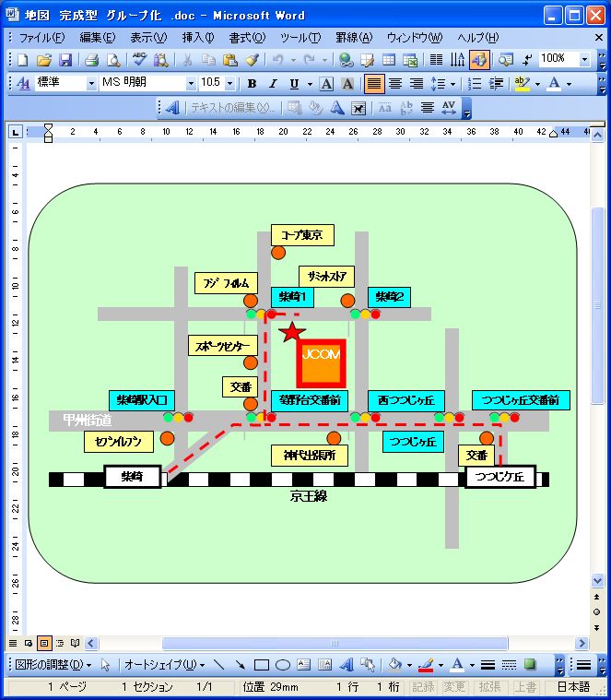Screen dimensions: 611x700
Task: Open the font dropdown MS 明朝
Action: pyautogui.click(x=191, y=84)
